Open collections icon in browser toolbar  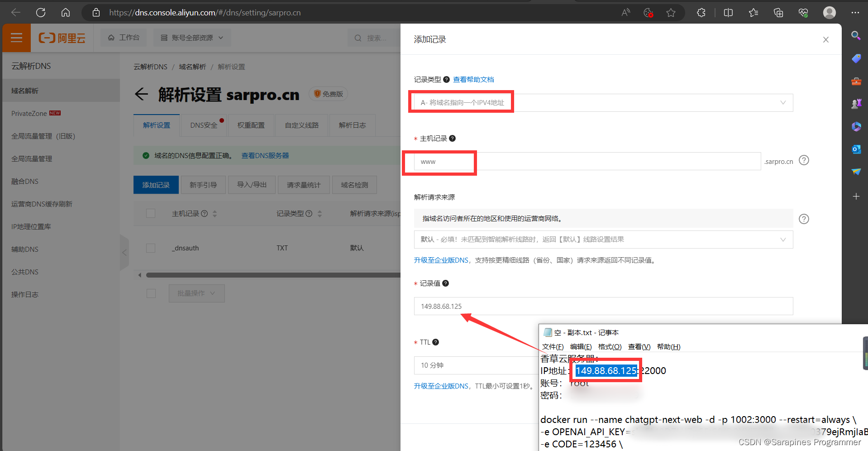[x=778, y=13]
